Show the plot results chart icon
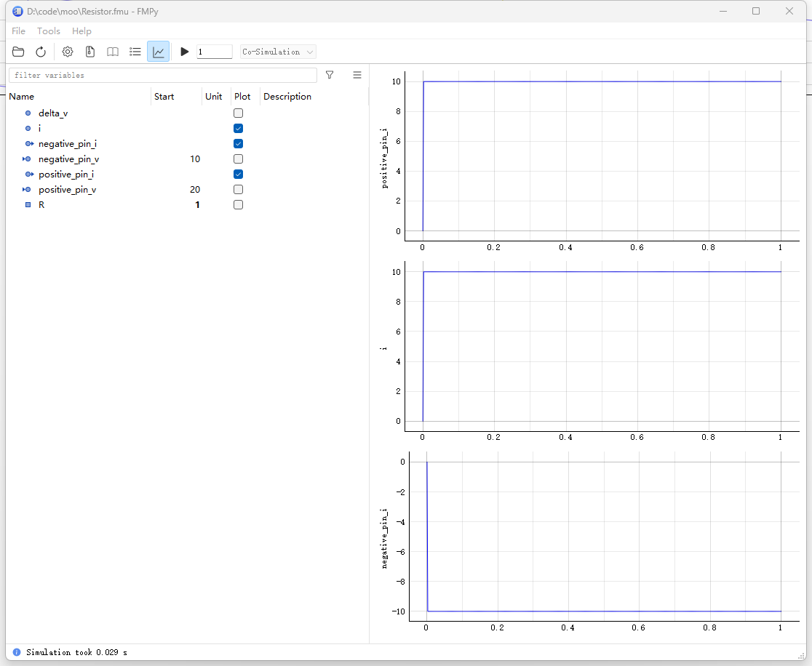The height and width of the screenshot is (666, 812). coord(158,52)
